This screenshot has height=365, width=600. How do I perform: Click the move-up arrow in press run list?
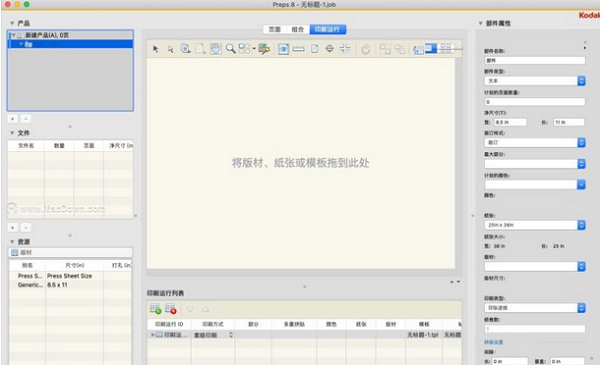tap(205, 309)
